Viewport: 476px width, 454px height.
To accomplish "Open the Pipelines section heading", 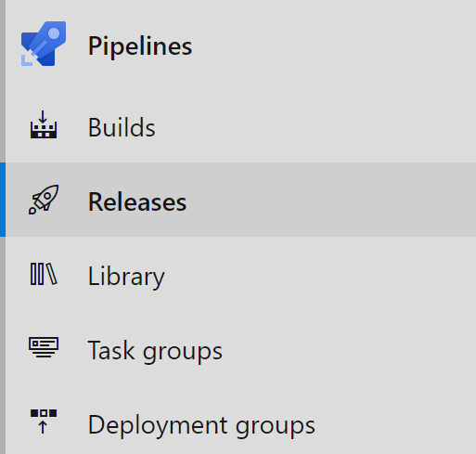I will point(140,46).
